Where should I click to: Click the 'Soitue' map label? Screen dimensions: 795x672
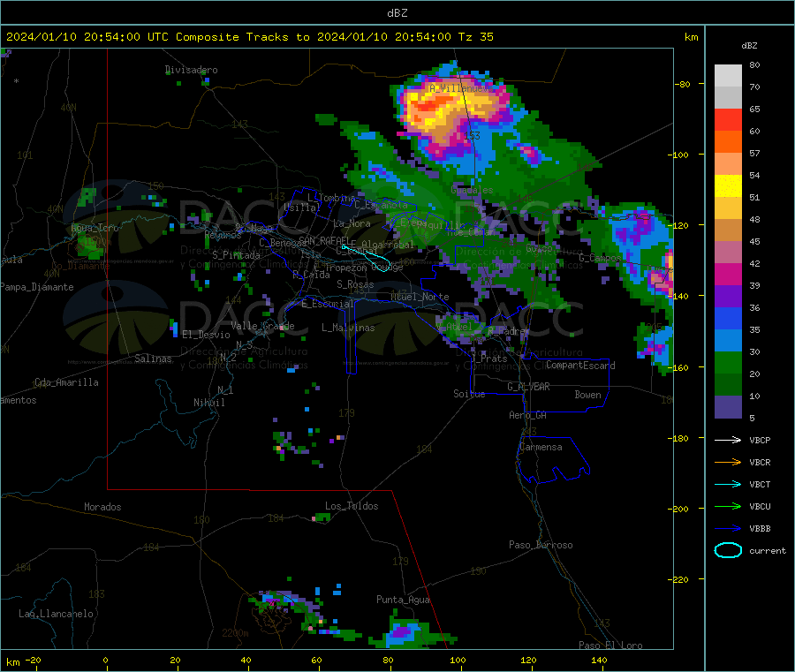pyautogui.click(x=469, y=394)
